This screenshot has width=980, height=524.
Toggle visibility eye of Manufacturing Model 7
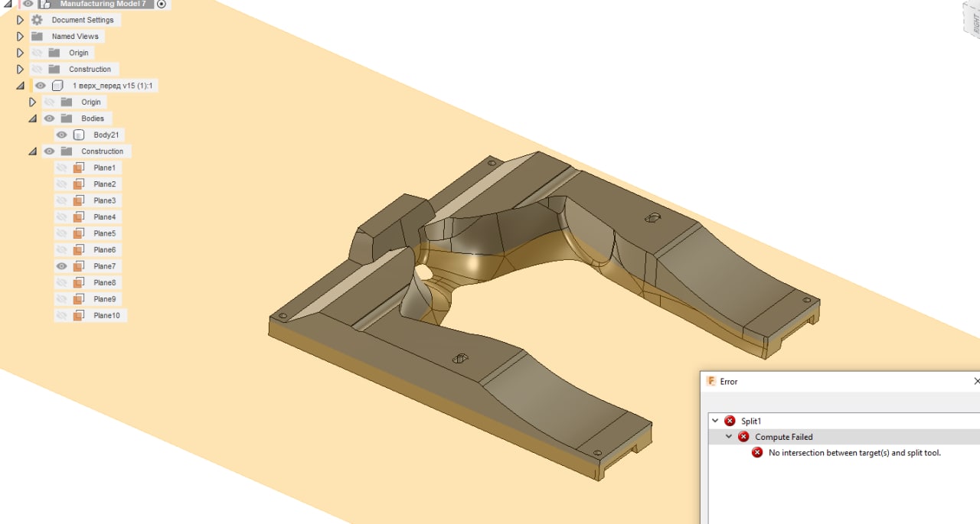(28, 4)
